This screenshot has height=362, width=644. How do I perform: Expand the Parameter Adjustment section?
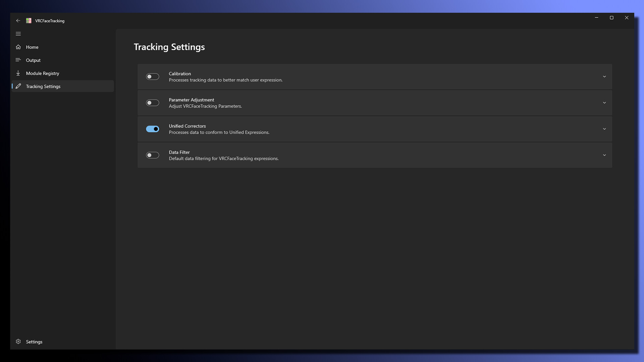point(604,103)
